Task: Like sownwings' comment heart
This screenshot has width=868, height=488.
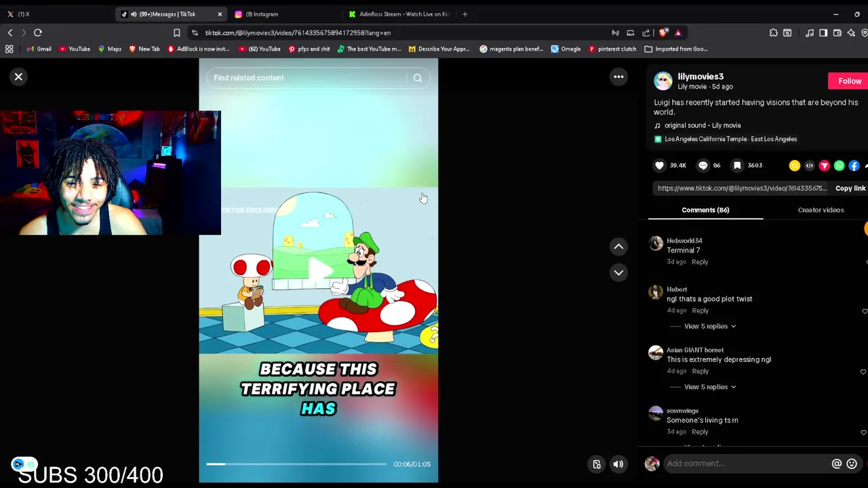Action: [863, 432]
